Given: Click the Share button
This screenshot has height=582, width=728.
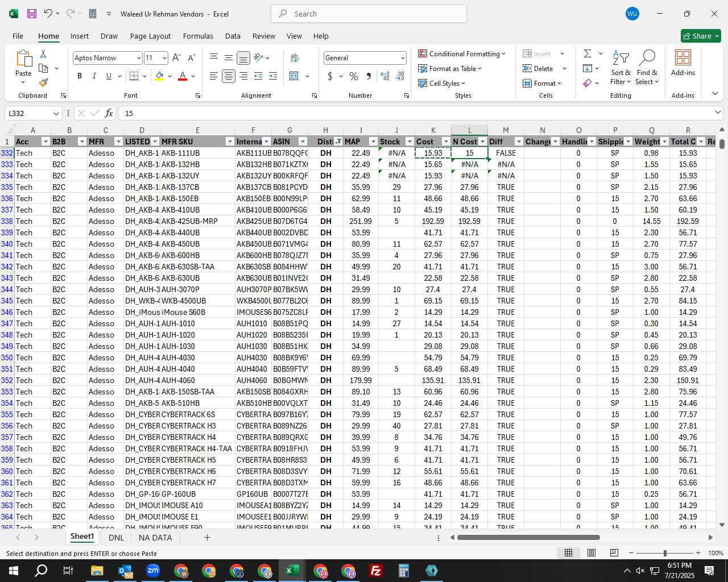Looking at the screenshot, I should [x=701, y=36].
